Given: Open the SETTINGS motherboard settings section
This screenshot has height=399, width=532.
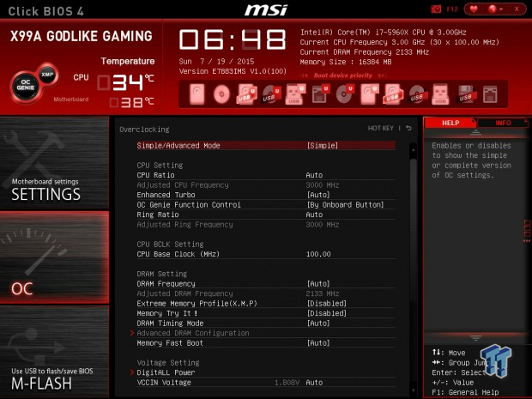Looking at the screenshot, I should (54, 163).
